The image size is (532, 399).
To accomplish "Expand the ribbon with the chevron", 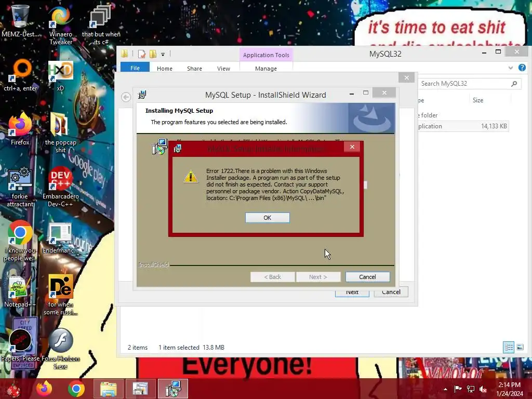I will (x=510, y=68).
